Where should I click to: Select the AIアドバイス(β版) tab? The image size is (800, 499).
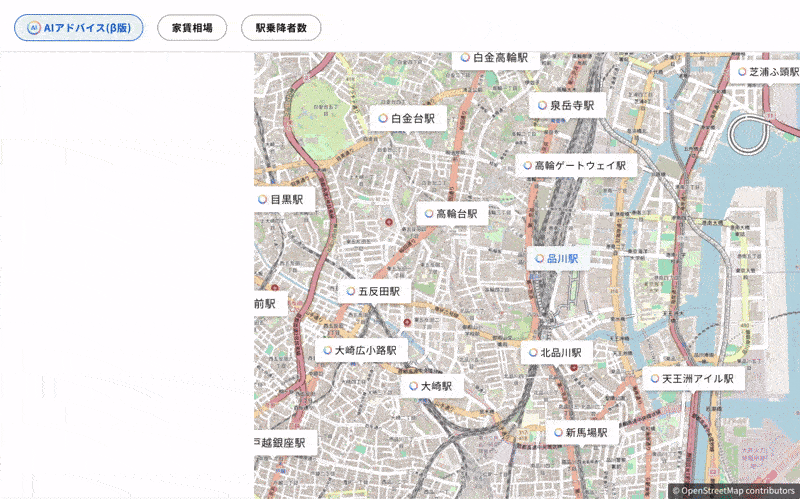point(79,28)
